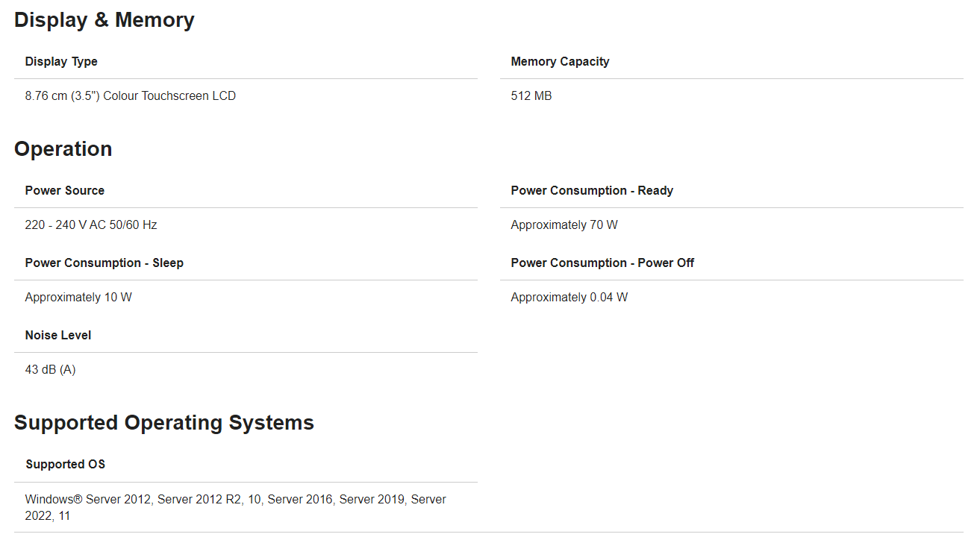Click the '2022, 11' text line
The width and height of the screenshot is (980, 540).
pyautogui.click(x=47, y=515)
